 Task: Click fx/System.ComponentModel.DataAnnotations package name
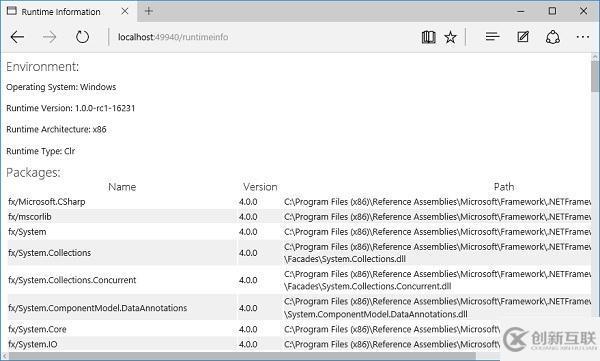pos(98,308)
